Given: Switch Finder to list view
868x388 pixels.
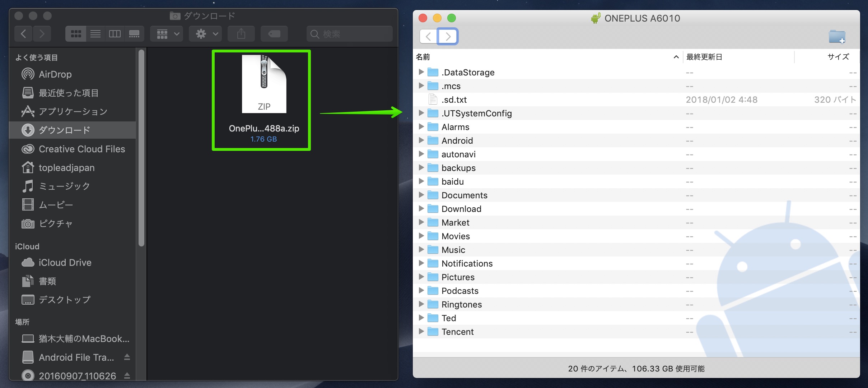Looking at the screenshot, I should 95,34.
